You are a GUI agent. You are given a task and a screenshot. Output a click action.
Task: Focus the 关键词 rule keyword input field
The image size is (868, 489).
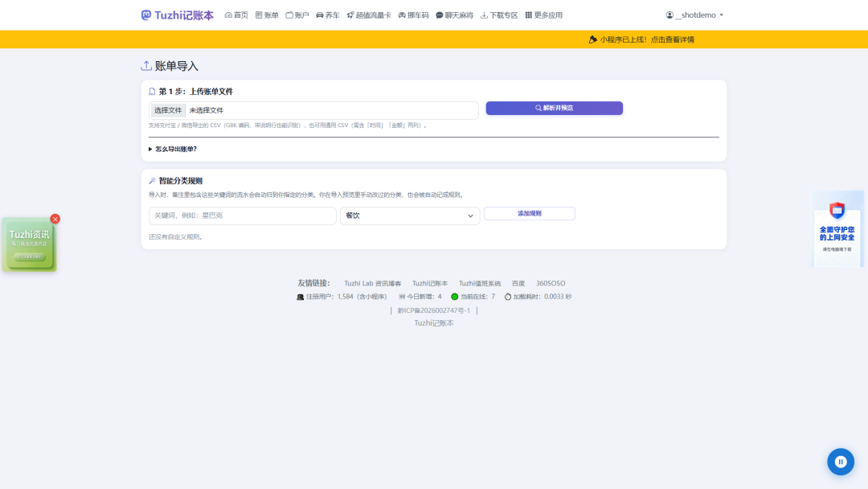(x=243, y=216)
